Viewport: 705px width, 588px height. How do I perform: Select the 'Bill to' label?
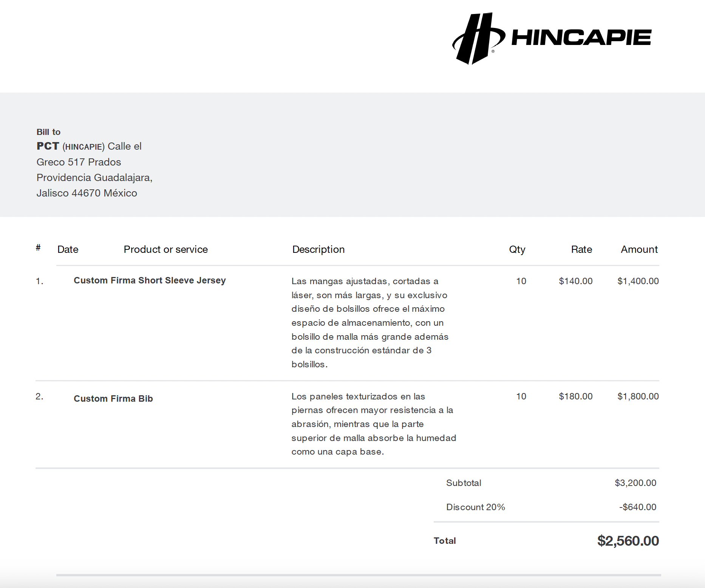point(48,132)
